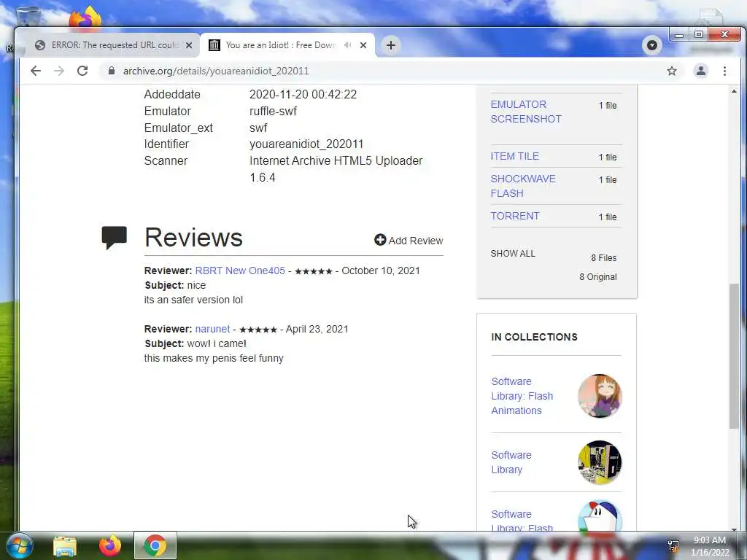Click the IN COLLECTIONS heading
The height and width of the screenshot is (560, 747).
point(534,337)
